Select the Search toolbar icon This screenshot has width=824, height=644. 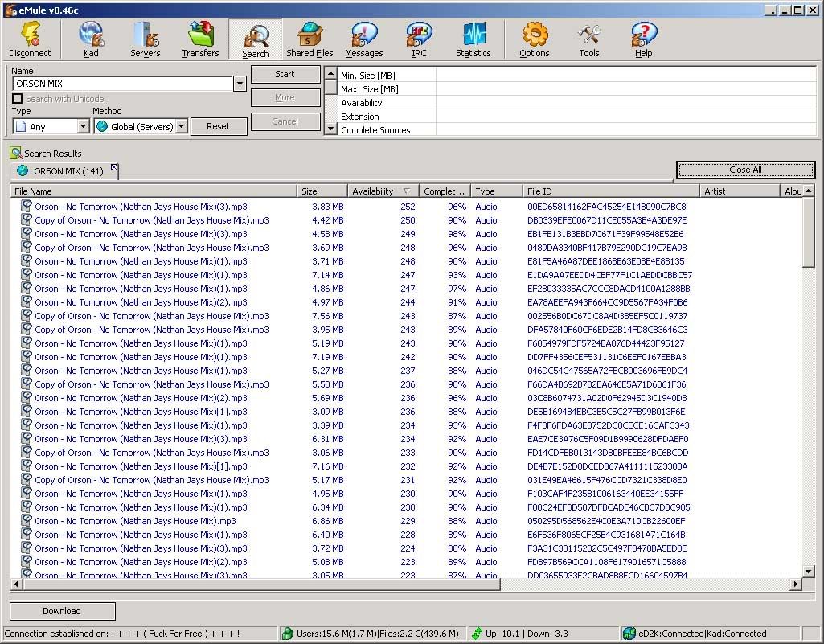pos(256,39)
